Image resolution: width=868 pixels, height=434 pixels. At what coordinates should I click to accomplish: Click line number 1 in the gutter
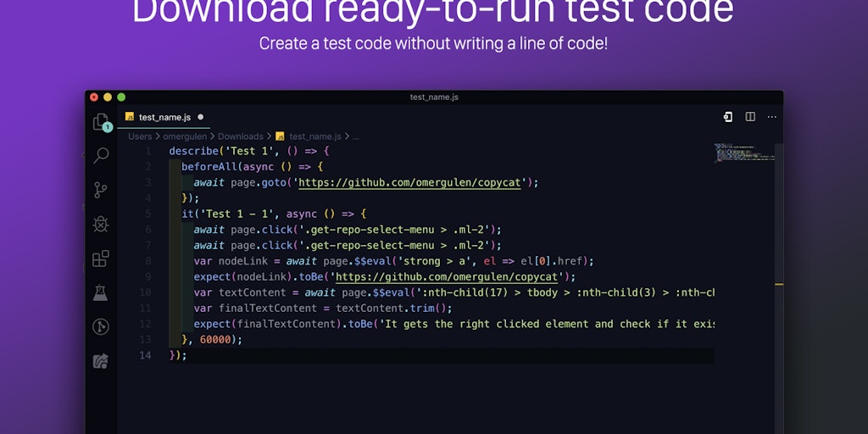coord(147,151)
